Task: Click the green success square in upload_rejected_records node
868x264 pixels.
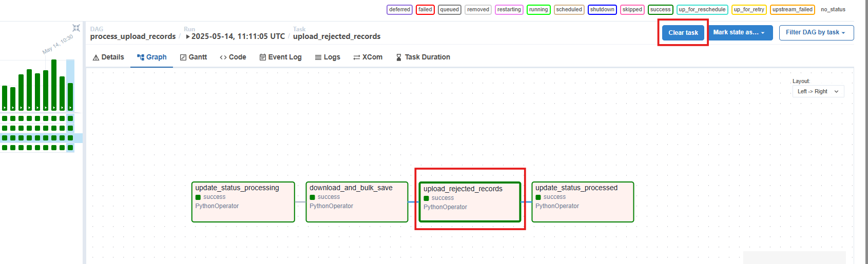Action: [x=426, y=198]
